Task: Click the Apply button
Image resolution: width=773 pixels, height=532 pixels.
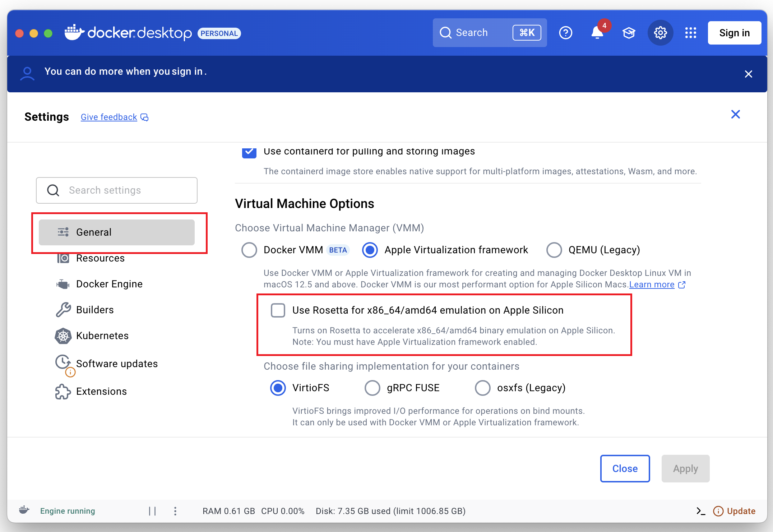Action: point(685,468)
